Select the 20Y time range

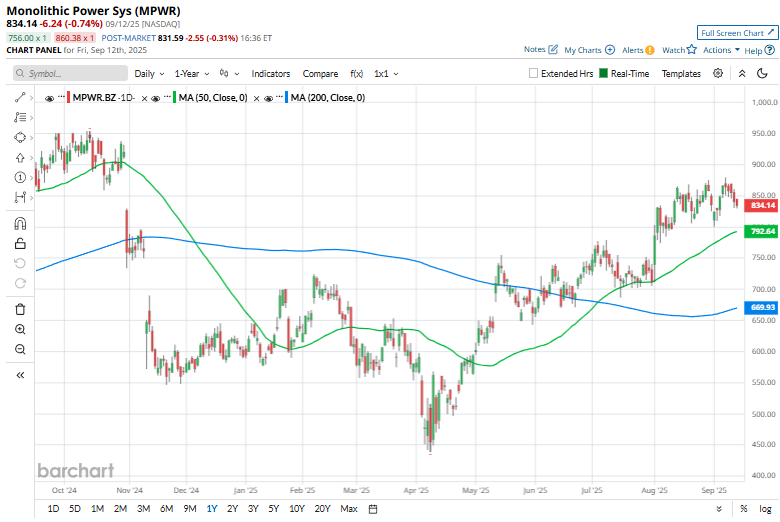[322, 509]
